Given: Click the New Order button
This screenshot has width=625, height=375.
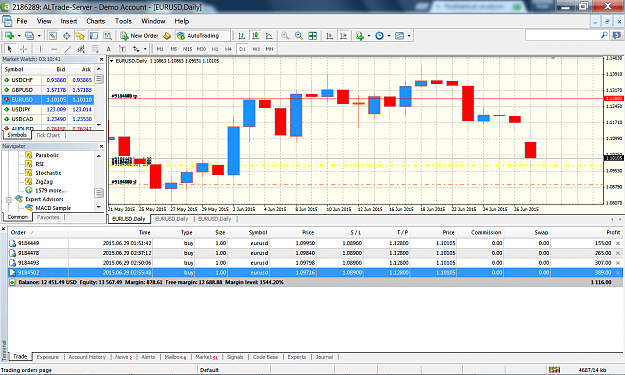Looking at the screenshot, I should click(x=140, y=36).
